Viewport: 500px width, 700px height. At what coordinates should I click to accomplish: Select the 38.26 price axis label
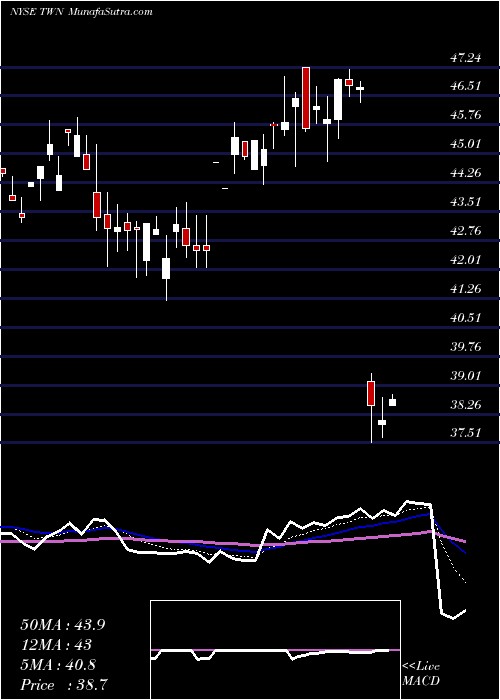tap(466, 405)
